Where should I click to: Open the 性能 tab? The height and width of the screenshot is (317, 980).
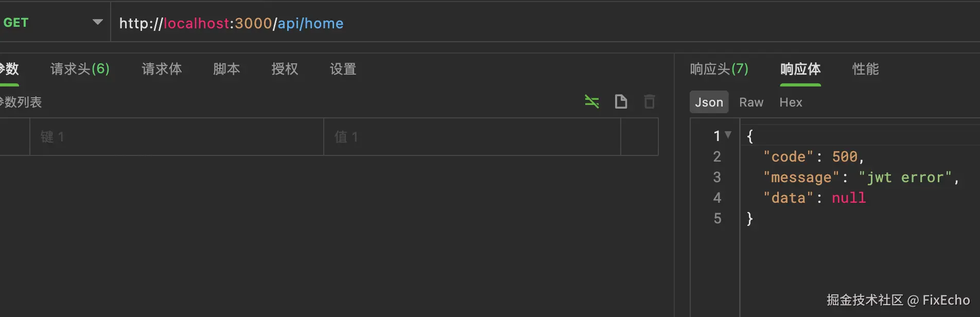coord(865,69)
